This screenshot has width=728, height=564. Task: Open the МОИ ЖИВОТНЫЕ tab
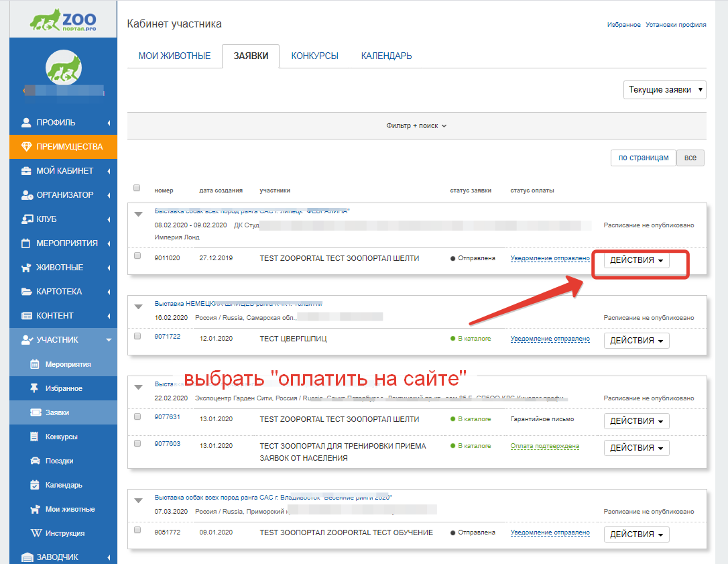click(174, 56)
